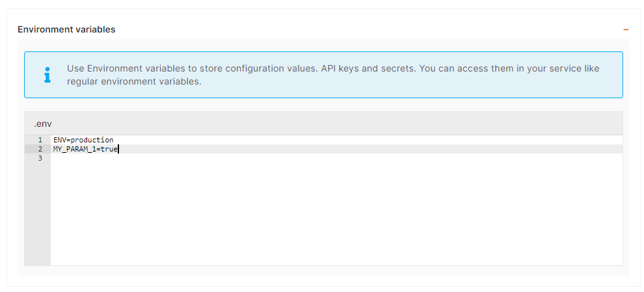Click the empty gutter below line numbers
The image size is (644, 292).
pos(37,215)
